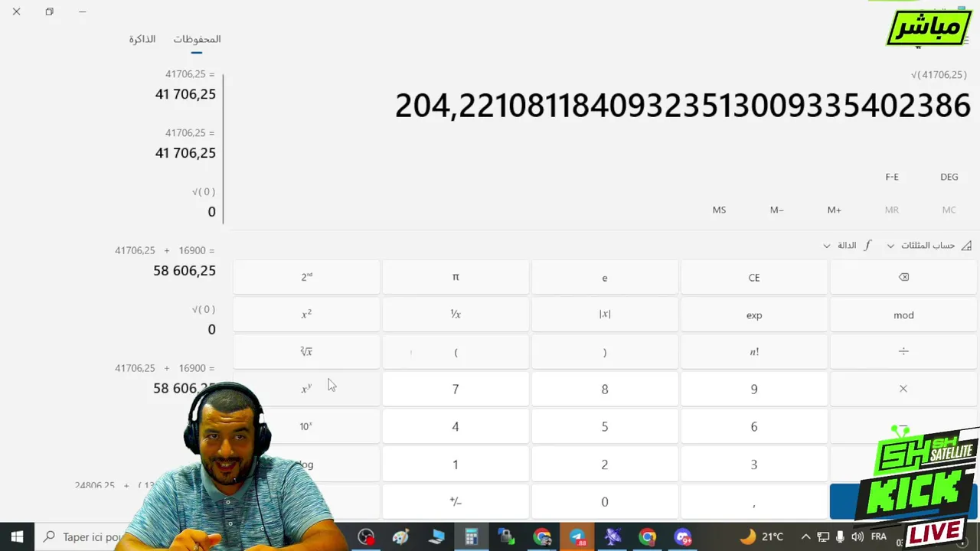This screenshot has height=551, width=980.
Task: Click digit 6 on the keypad
Action: click(754, 426)
